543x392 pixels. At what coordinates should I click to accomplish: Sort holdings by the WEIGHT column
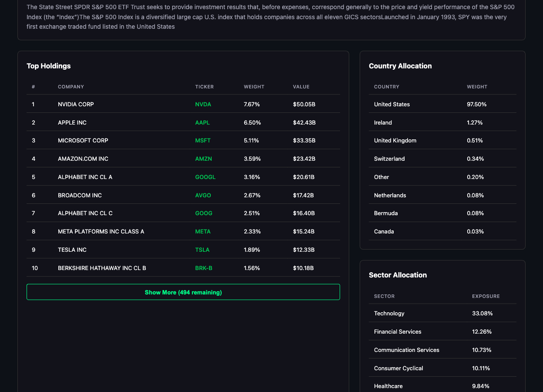(254, 87)
